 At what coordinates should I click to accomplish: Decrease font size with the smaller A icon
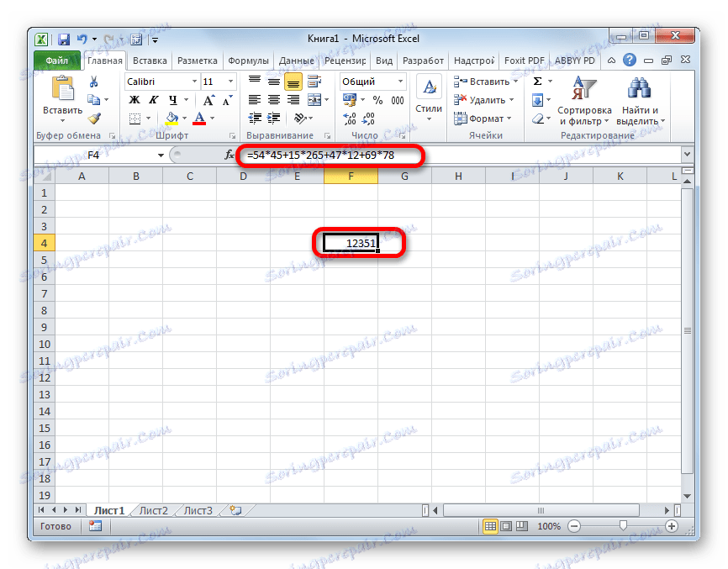pos(227,100)
